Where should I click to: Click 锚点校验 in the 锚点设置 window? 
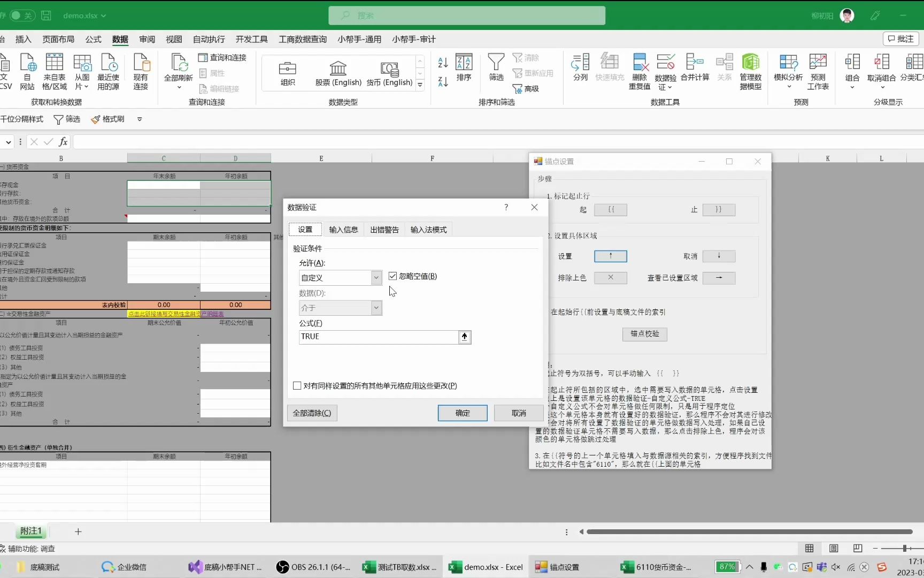point(645,334)
